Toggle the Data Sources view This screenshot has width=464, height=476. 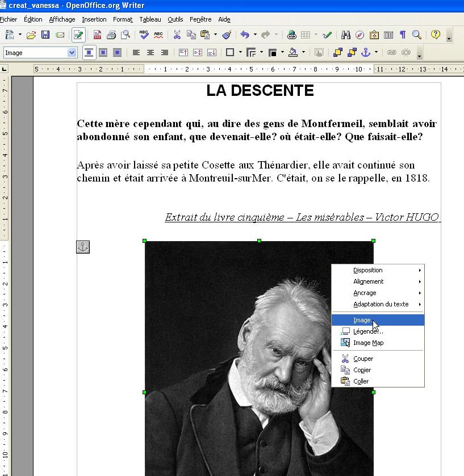[388, 35]
